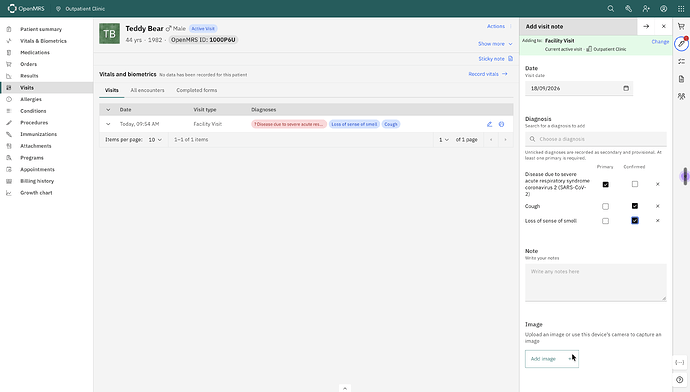Click into the notes text area

(x=596, y=282)
